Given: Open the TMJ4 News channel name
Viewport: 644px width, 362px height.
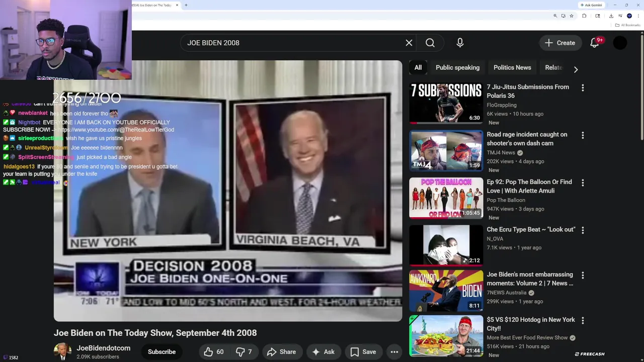Looking at the screenshot, I should click(x=501, y=152).
